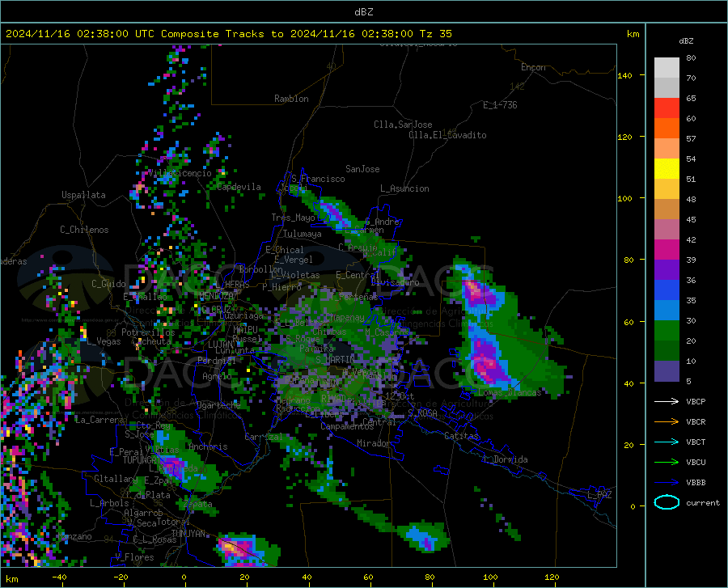Click the 'Encon' map label
This screenshot has height=588, width=728.
(x=533, y=67)
